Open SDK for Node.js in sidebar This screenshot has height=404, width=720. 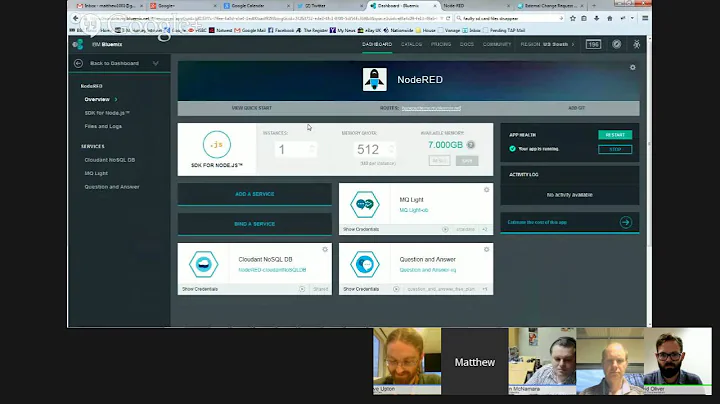[x=107, y=113]
